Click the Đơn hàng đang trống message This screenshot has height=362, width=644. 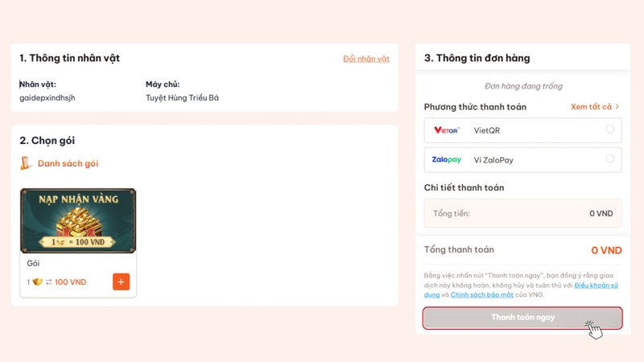point(523,86)
